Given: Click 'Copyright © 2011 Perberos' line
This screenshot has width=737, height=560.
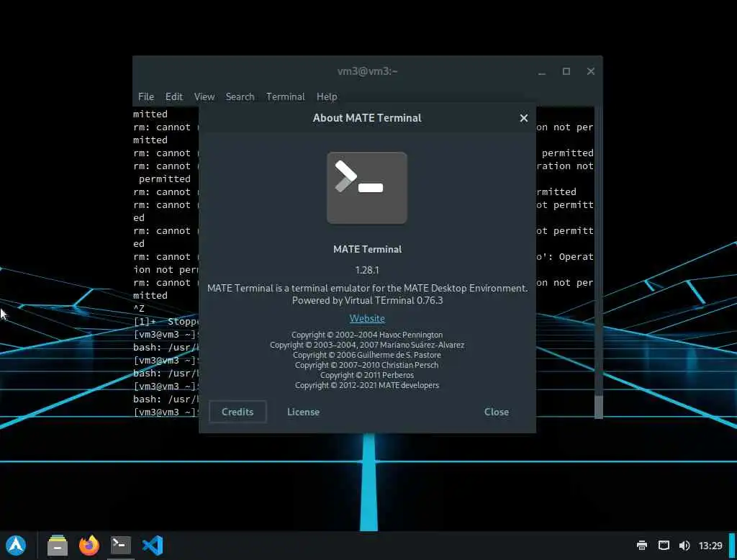Looking at the screenshot, I should coord(367,375).
